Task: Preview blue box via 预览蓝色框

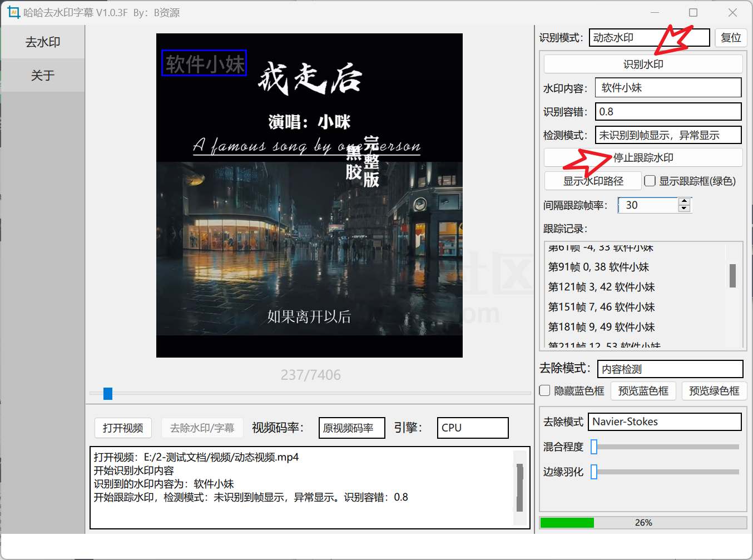Action: [643, 390]
